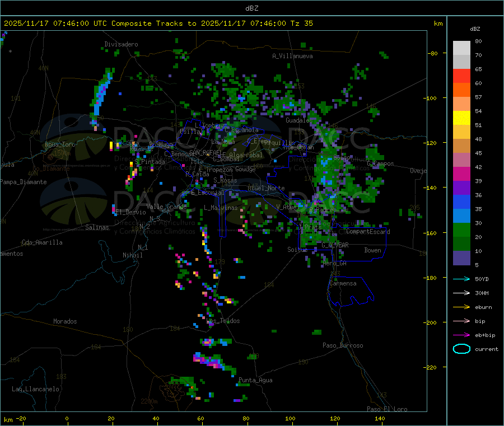Click the green 20 dBZ color swatch
The image size is (504, 426).
point(461,230)
